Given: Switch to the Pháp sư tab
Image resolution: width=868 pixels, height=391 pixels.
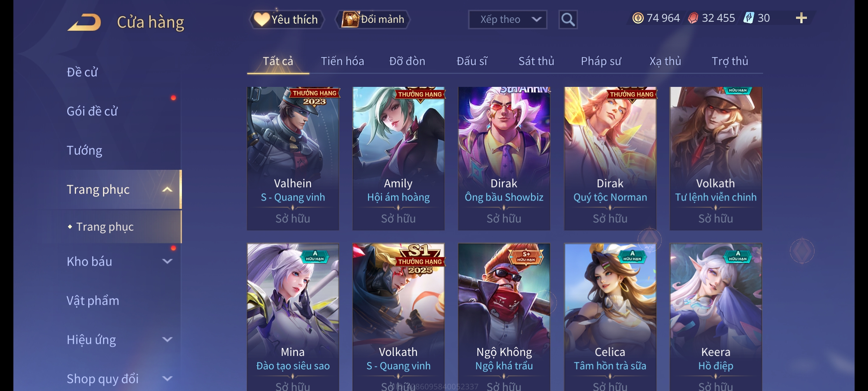Looking at the screenshot, I should click(x=601, y=61).
